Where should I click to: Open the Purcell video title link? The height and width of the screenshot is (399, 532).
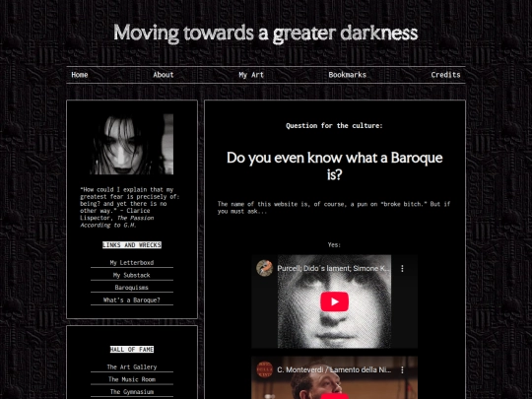334,268
